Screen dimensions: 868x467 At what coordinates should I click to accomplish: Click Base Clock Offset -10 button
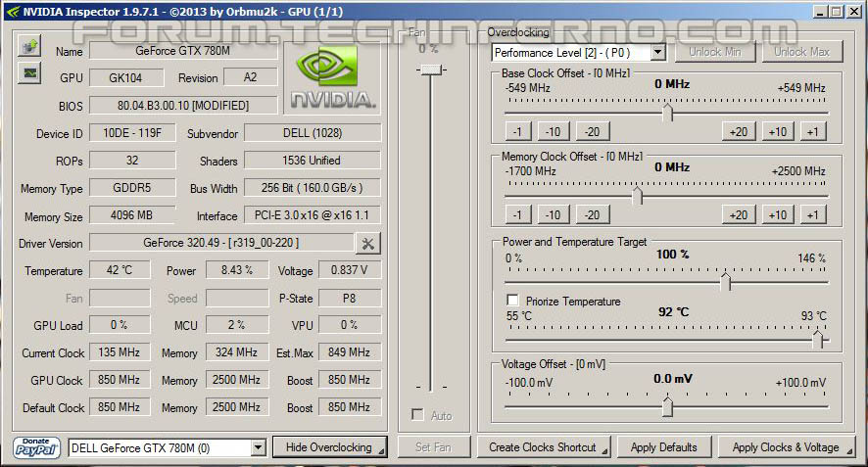pyautogui.click(x=553, y=132)
